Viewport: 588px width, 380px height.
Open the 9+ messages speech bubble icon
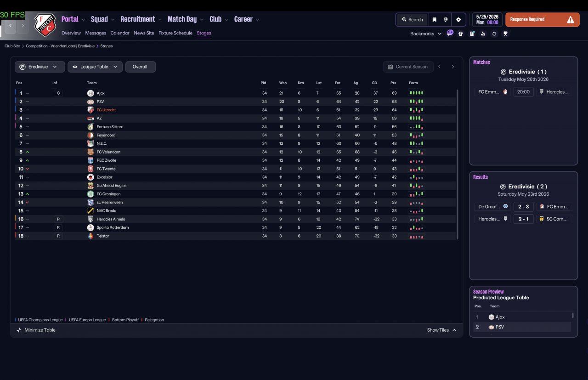(x=450, y=33)
